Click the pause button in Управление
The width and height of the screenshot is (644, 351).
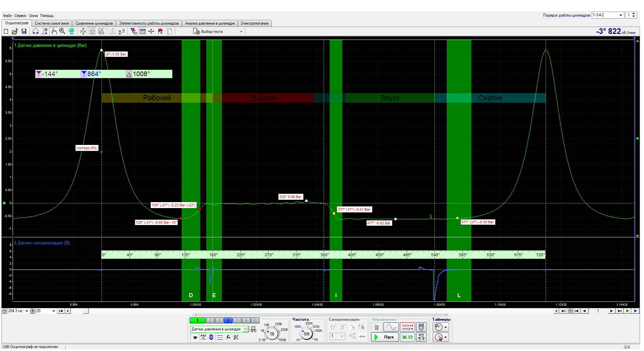(x=377, y=327)
